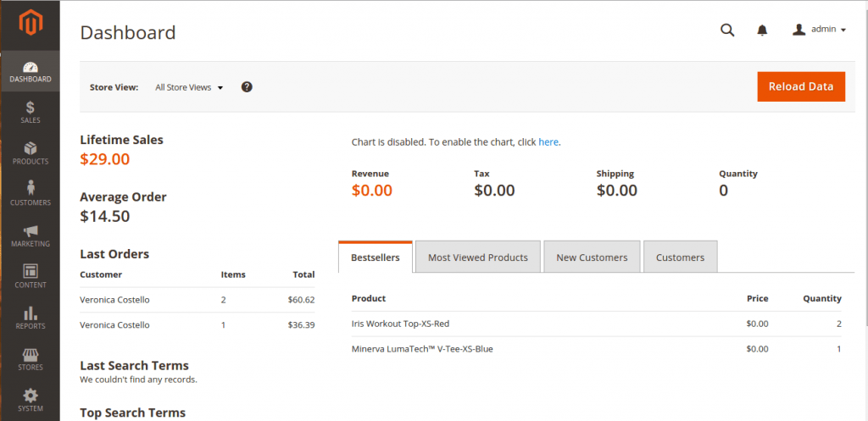Select the Customers tab in the grid
This screenshot has height=421, width=868.
pos(681,257)
